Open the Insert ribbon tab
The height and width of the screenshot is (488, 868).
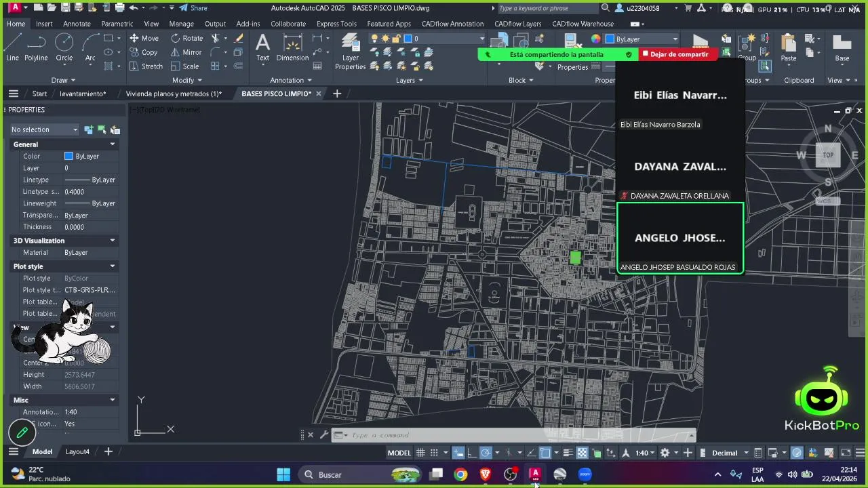(44, 24)
